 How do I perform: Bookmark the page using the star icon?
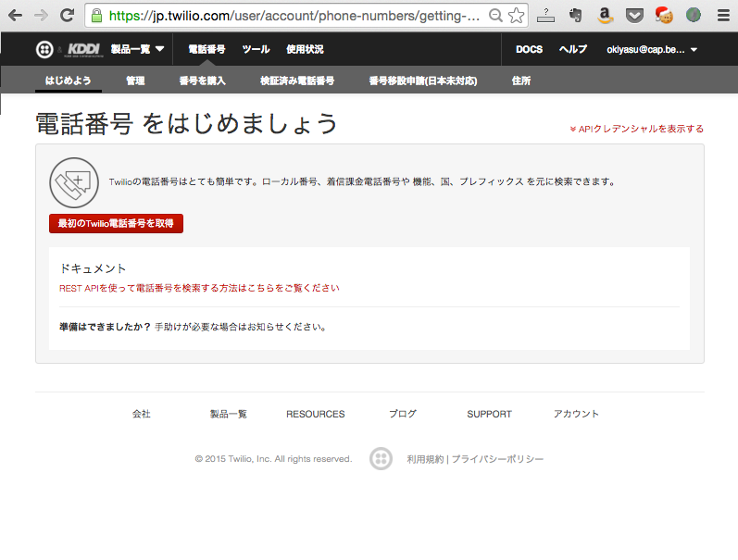coord(517,16)
